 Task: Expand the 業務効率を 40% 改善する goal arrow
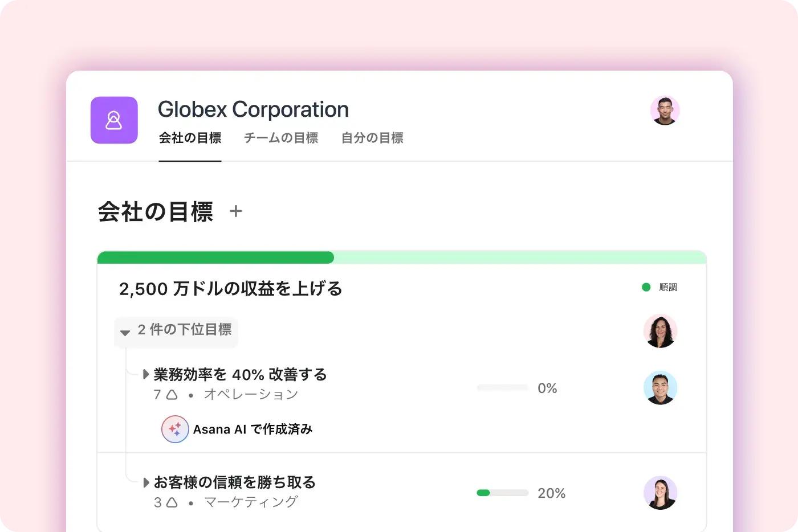[x=146, y=374]
